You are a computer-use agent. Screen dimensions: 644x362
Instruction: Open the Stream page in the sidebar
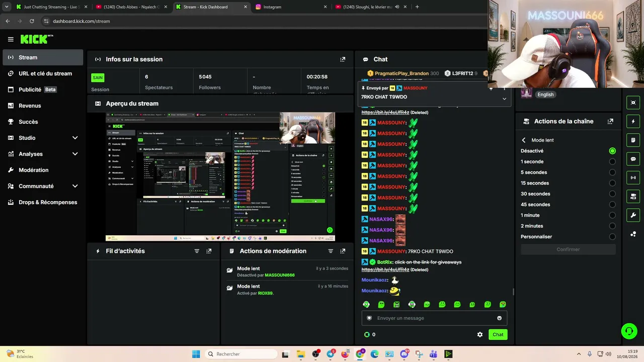pos(43,57)
